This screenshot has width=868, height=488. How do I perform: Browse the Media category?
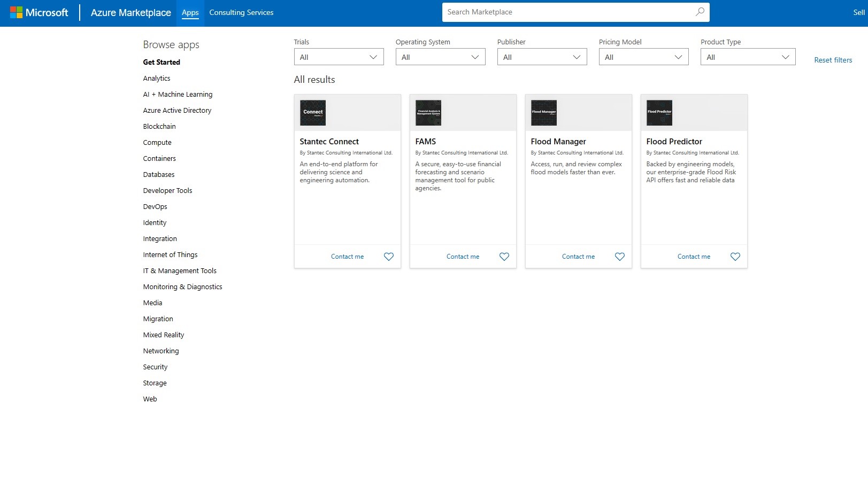click(152, 303)
